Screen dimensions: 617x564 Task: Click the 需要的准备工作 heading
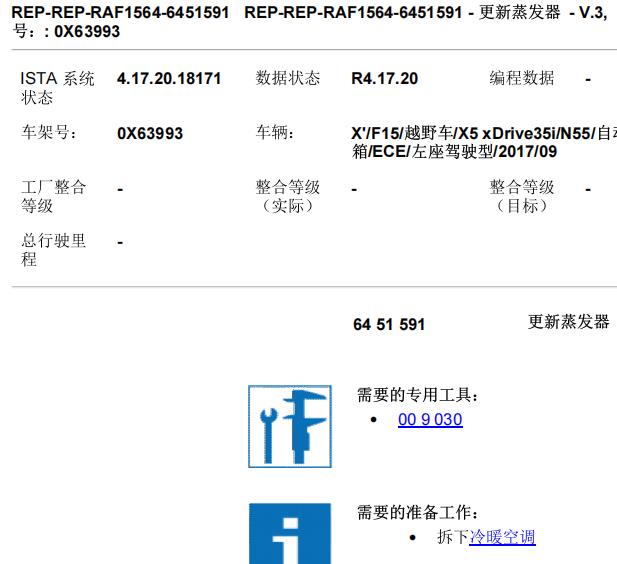click(x=418, y=512)
